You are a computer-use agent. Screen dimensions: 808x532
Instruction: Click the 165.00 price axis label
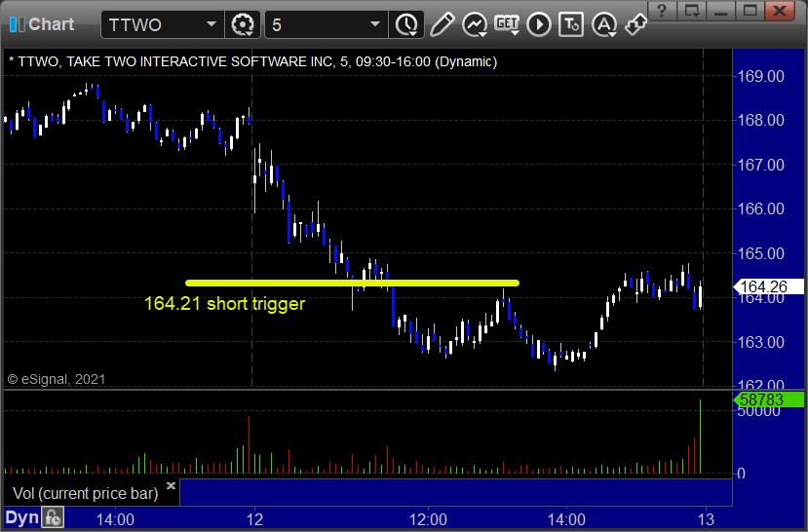click(760, 253)
